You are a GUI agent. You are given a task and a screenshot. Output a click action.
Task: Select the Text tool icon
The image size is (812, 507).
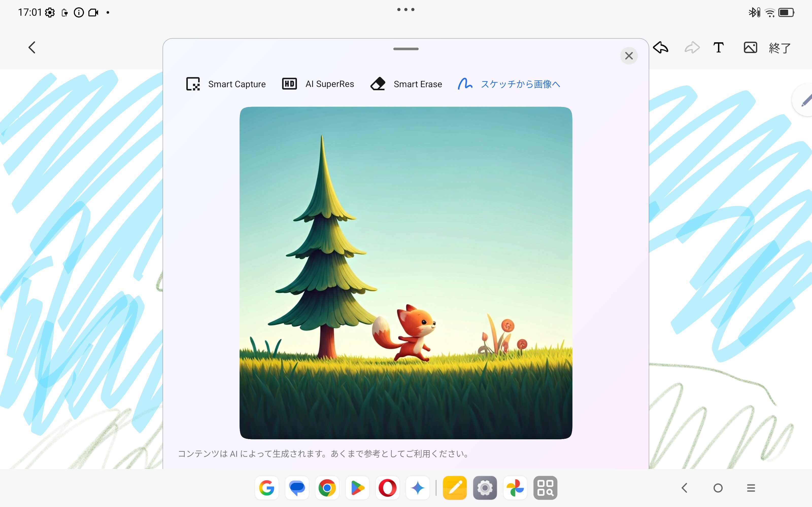pos(718,48)
